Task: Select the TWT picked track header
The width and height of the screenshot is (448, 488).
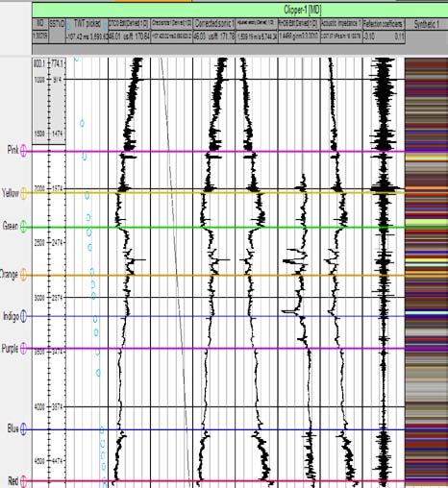Action: [x=87, y=24]
